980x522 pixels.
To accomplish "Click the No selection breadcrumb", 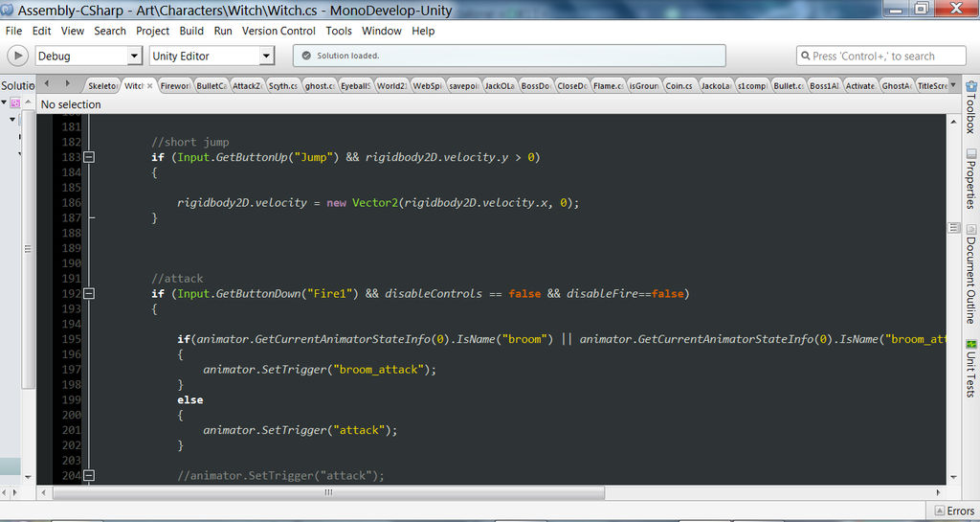I will click(71, 104).
